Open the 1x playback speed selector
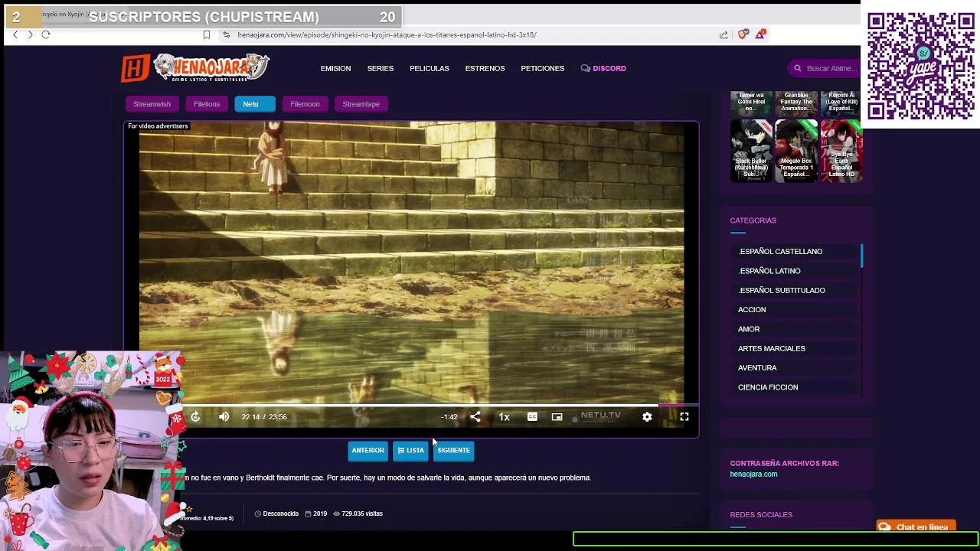 coord(504,416)
